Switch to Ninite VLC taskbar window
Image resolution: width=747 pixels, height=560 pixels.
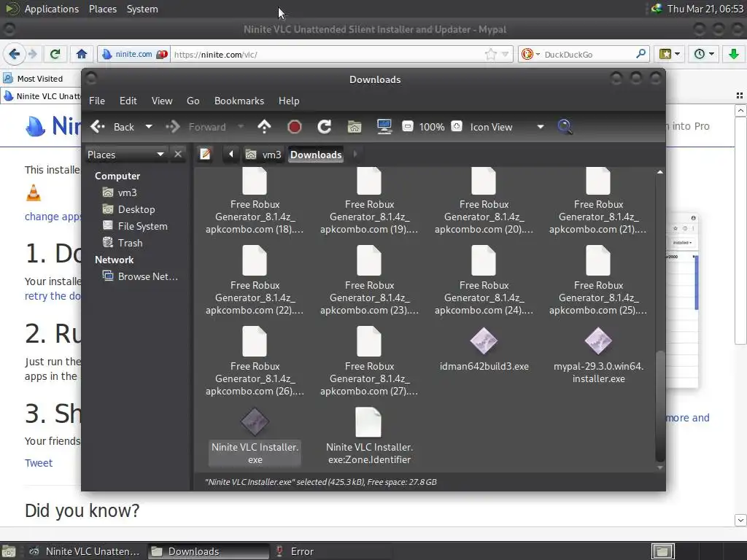point(85,551)
